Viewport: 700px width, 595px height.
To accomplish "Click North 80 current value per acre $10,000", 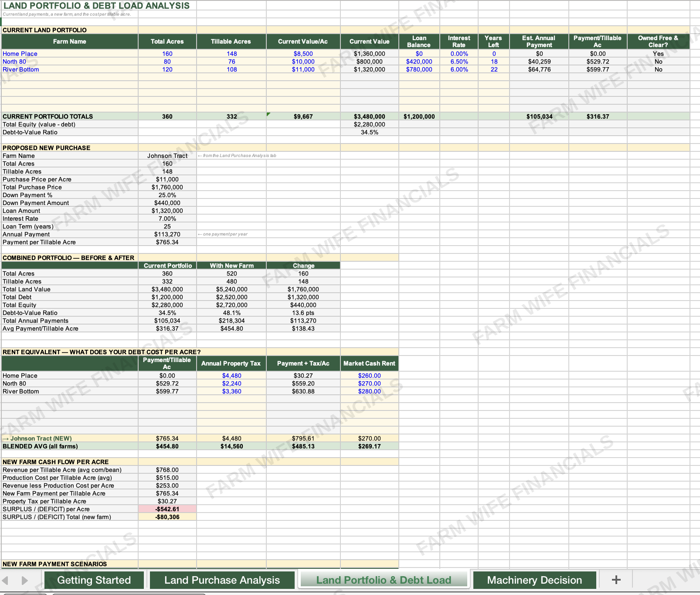I will 303,62.
